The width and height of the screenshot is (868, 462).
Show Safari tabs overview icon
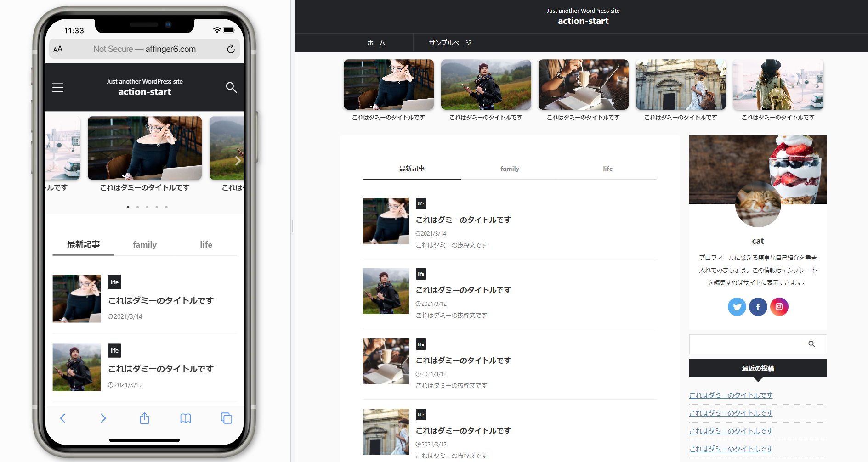(226, 418)
